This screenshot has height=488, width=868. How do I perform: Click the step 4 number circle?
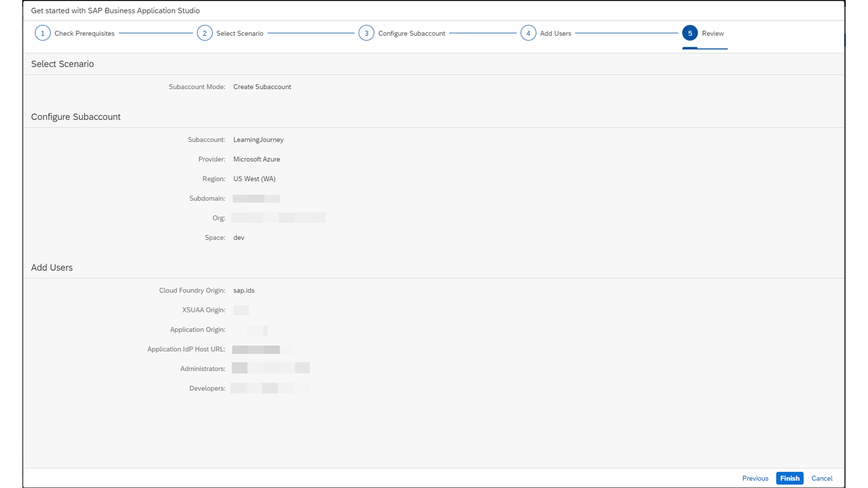[x=528, y=33]
